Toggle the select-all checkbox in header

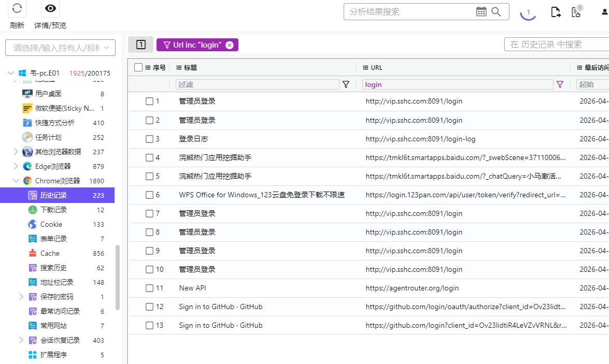138,67
